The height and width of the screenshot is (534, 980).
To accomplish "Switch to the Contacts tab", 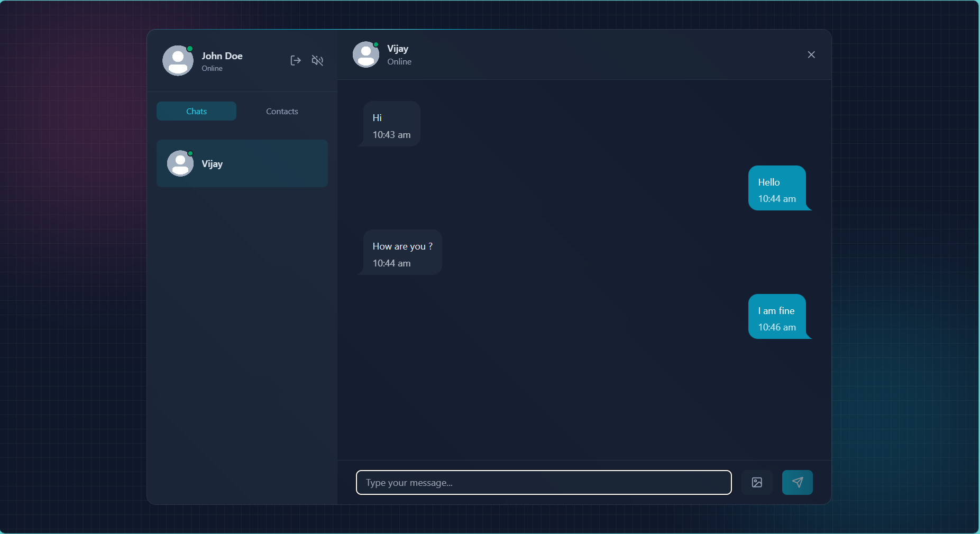I will pyautogui.click(x=282, y=111).
